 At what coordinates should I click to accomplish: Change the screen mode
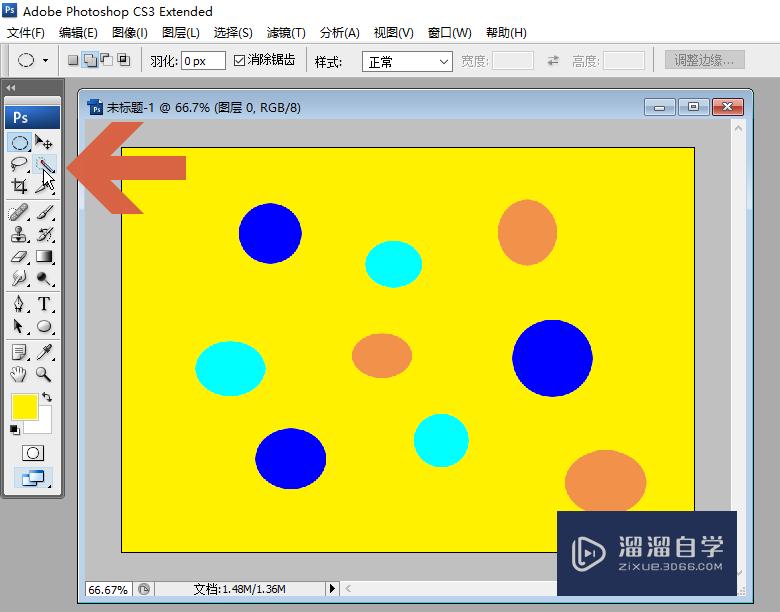click(33, 478)
